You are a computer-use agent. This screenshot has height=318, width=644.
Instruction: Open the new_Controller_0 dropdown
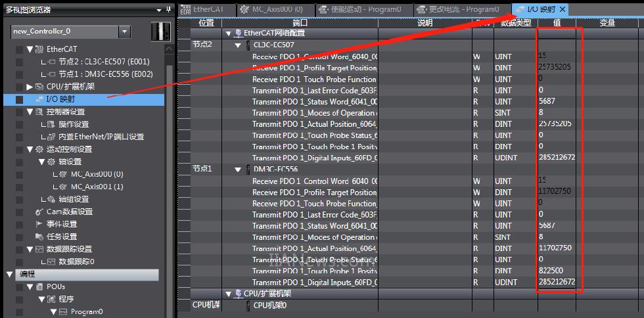(x=124, y=32)
